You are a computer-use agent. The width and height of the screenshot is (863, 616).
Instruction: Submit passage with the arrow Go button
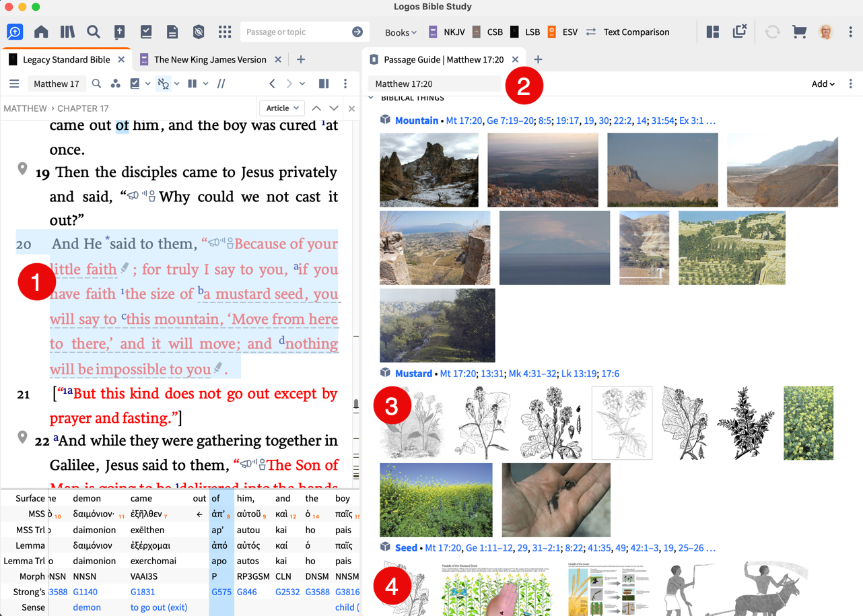[357, 32]
